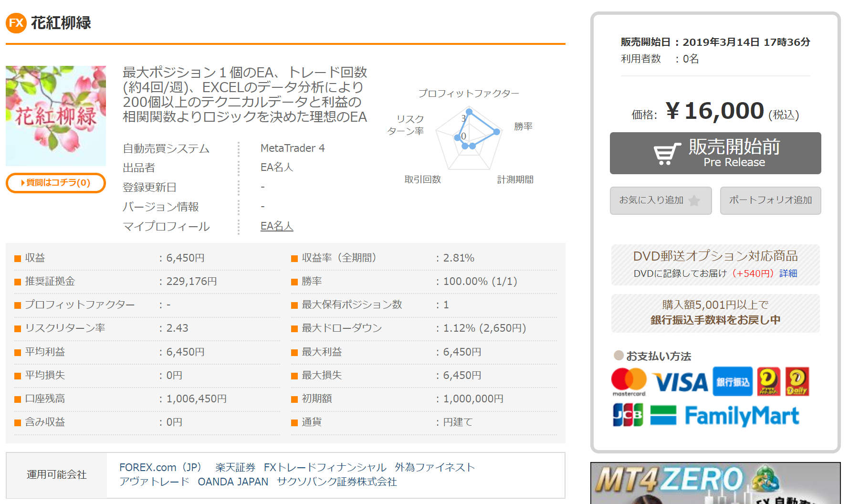Click the 銀行振込手数料をお戻し中 notice
Screen dimensions: 849x504
(715, 320)
